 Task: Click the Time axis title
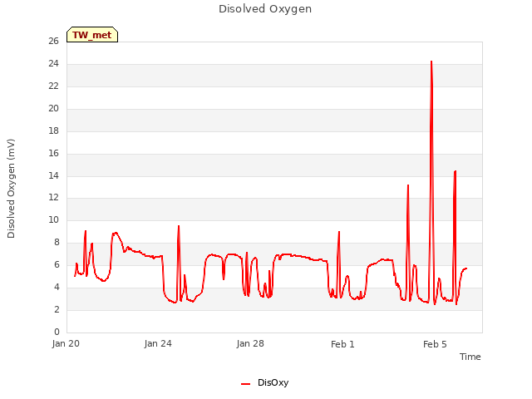coord(470,357)
